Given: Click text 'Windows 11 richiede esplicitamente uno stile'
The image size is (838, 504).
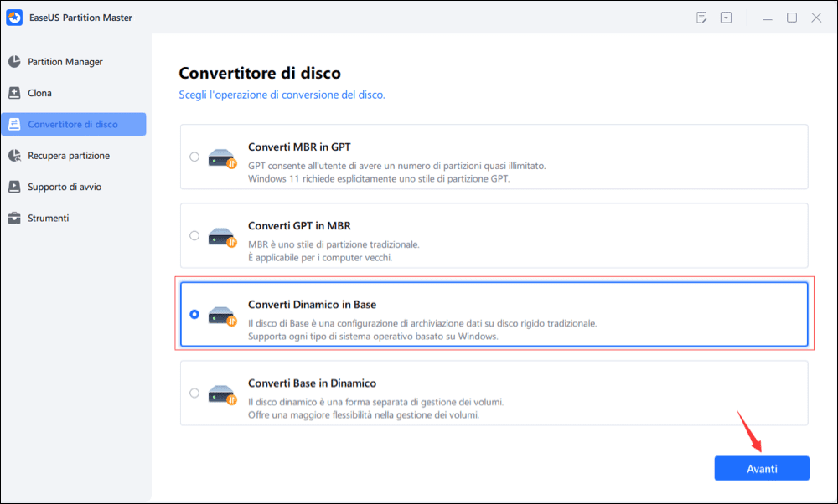Looking at the screenshot, I should click(x=379, y=179).
